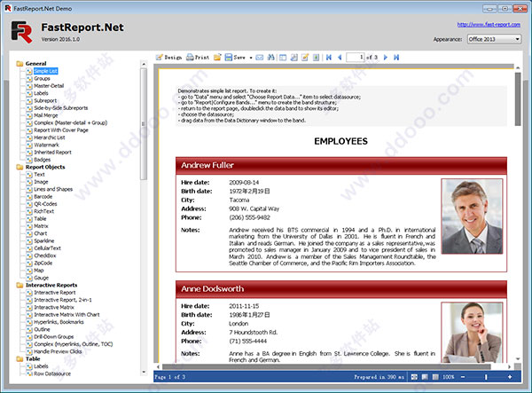Select the Gauge item

42,278
